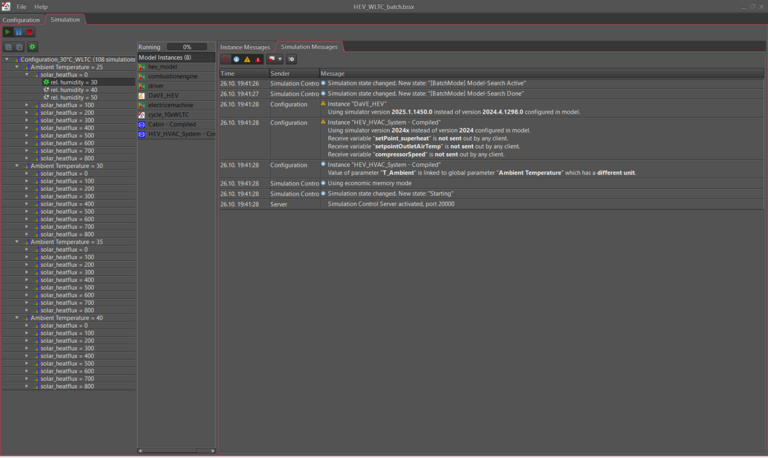Click the electricemachine instance icon
The height and width of the screenshot is (458, 768).
tap(142, 105)
